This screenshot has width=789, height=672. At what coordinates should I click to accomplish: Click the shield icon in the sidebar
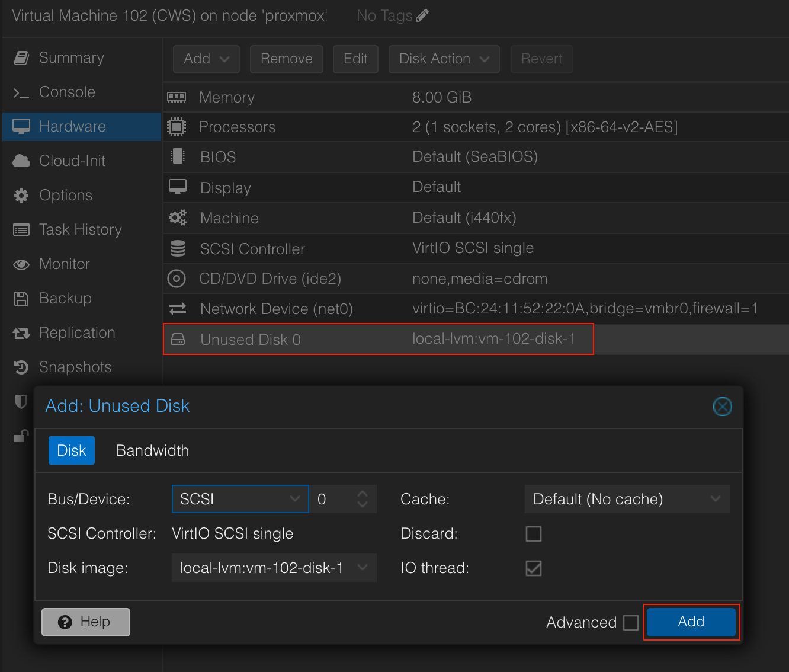tap(21, 402)
